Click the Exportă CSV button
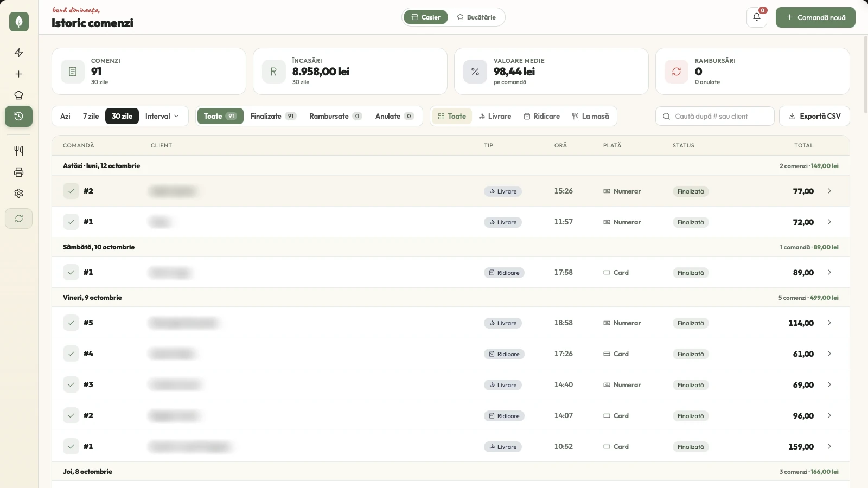The image size is (868, 488). point(814,116)
